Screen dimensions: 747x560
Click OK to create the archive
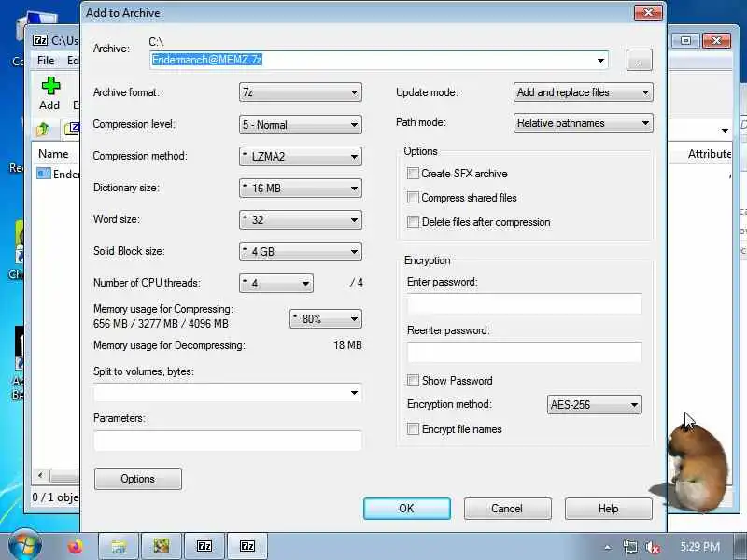[407, 509]
